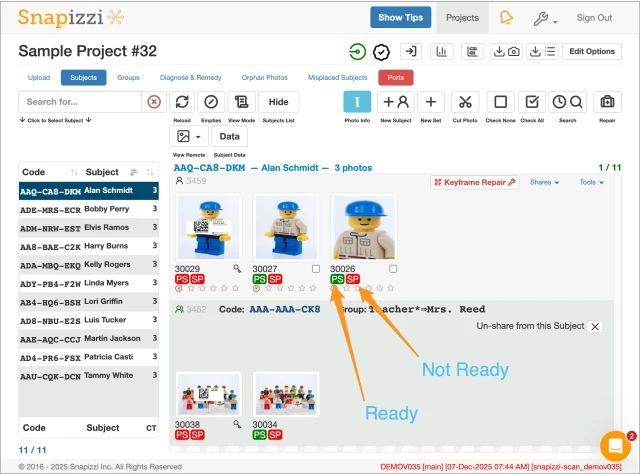The height and width of the screenshot is (474, 640).
Task: Click the Check All icon
Action: [532, 102]
